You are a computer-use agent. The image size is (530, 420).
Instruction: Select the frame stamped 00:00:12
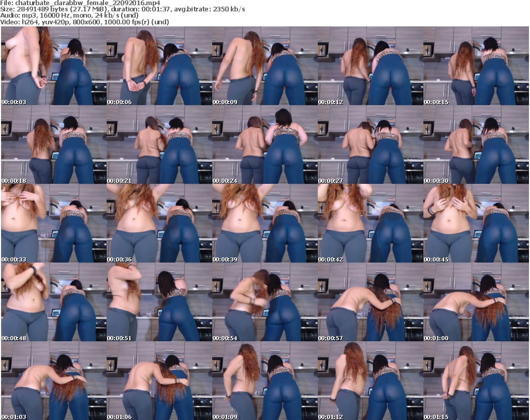point(371,66)
